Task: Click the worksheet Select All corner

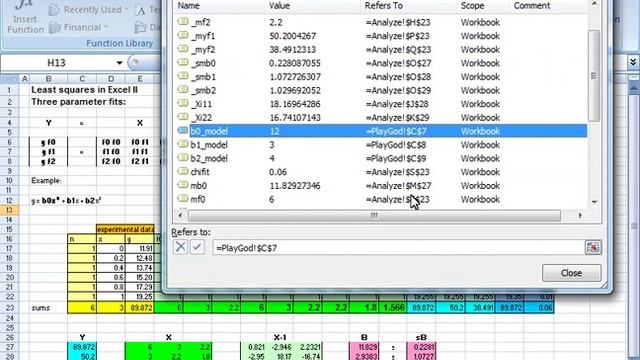Action: 9,79
